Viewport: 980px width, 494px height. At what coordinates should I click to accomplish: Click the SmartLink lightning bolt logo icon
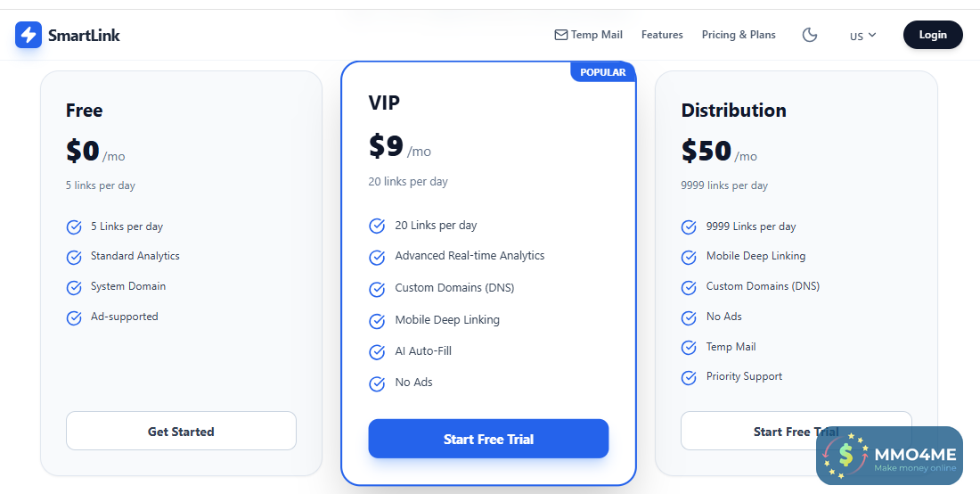point(29,35)
